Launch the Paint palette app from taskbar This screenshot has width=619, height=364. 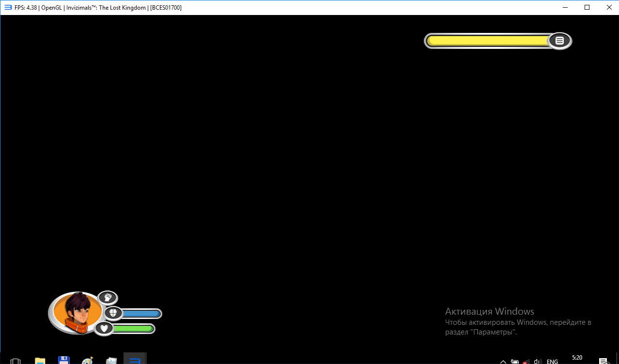(x=87, y=361)
